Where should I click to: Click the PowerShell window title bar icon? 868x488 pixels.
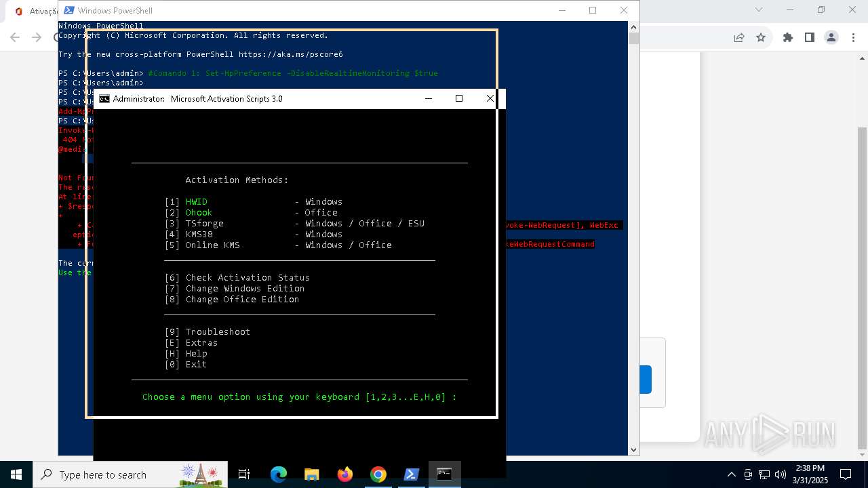tap(69, 10)
